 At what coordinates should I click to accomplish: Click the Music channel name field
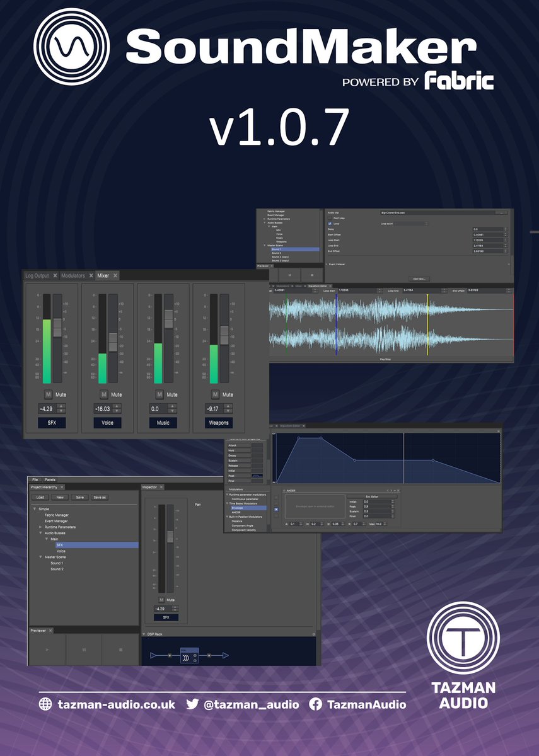[163, 423]
